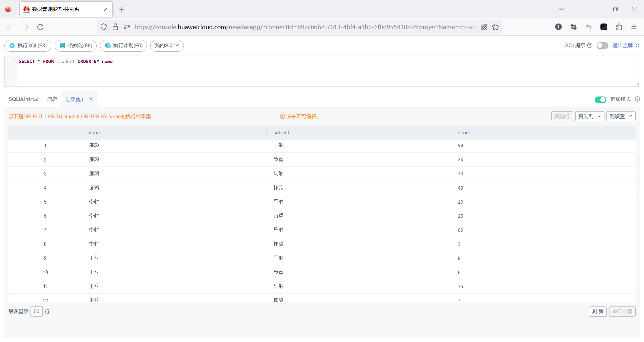644x342 pixels.
Task: Select the score cell 20 in row 2
Action: tap(543, 159)
